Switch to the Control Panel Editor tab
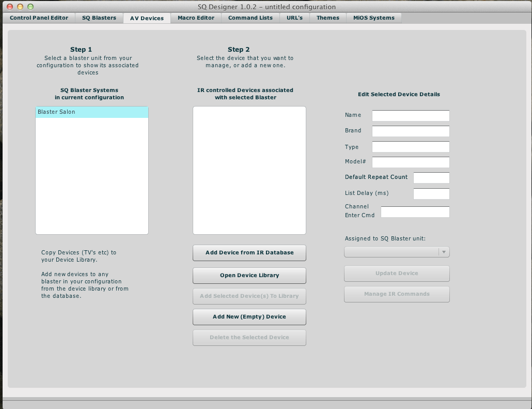This screenshot has width=532, height=409. [39, 18]
